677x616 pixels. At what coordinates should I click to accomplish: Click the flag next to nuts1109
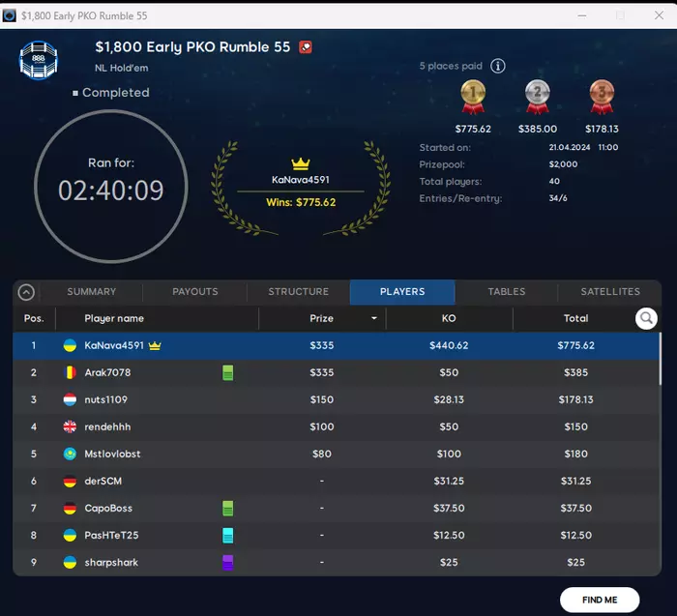(x=70, y=399)
